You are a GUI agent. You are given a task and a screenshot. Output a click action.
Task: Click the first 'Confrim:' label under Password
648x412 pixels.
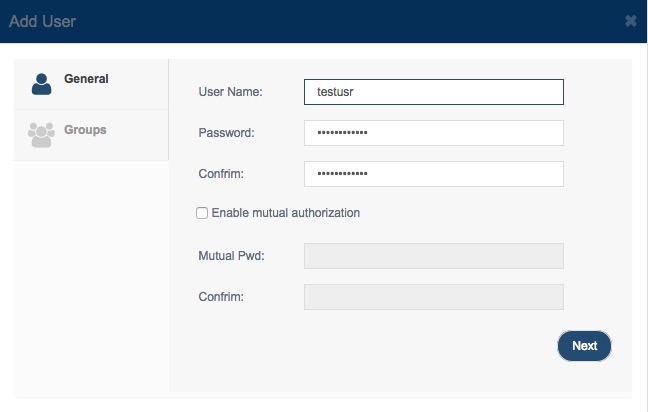pos(221,174)
